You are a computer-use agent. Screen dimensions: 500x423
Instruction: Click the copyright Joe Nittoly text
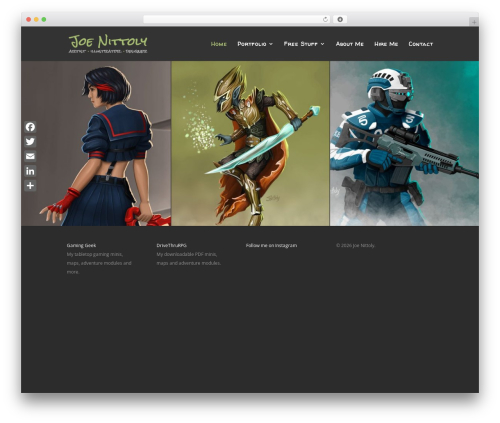(355, 245)
